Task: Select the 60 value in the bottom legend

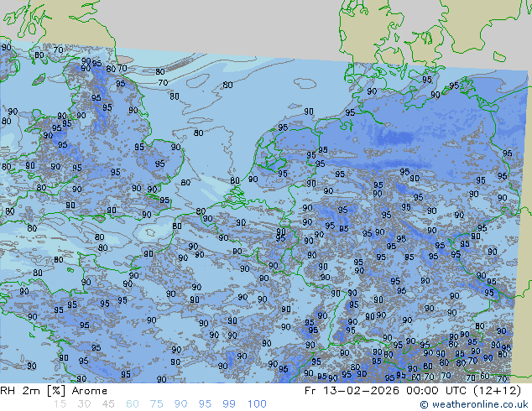Action: pos(133,404)
